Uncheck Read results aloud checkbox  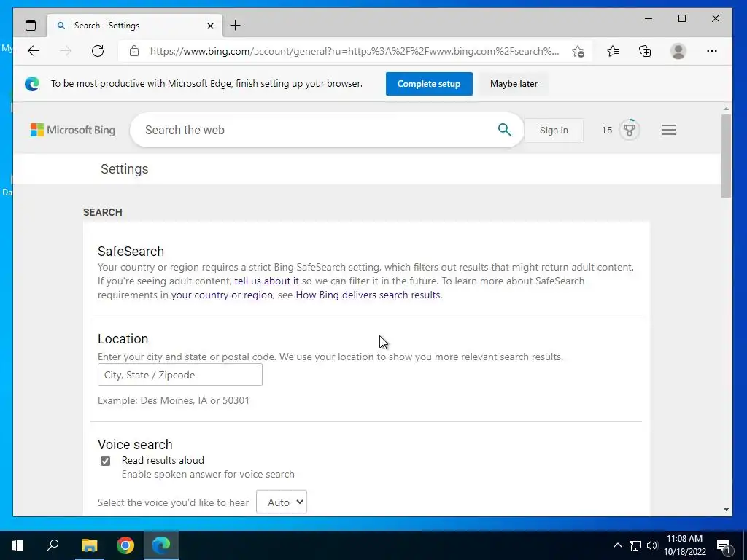coord(105,461)
